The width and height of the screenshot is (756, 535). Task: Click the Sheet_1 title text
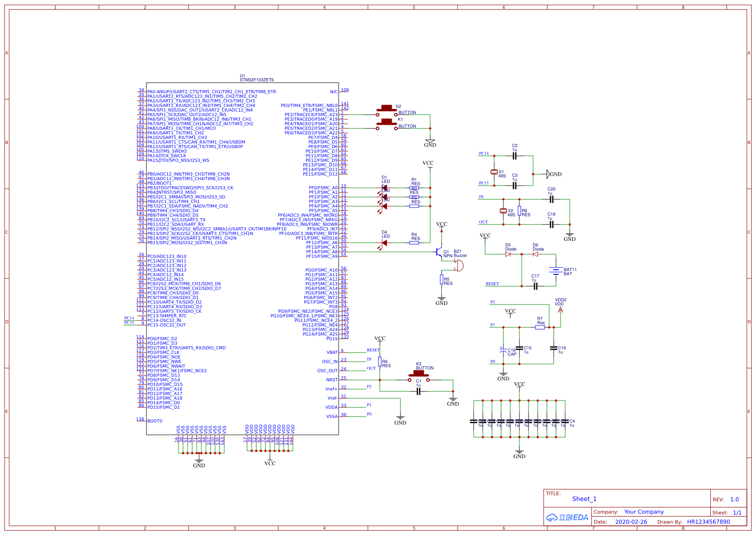[584, 499]
